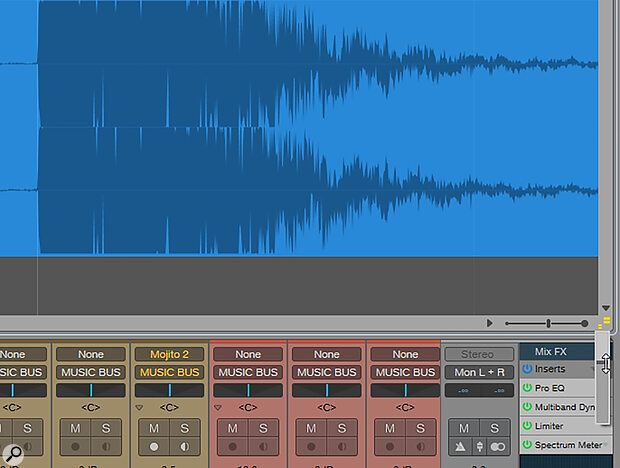Open MUSIC BUS output selector left of Mojito 2
This screenshot has height=468, width=620.
91,372
